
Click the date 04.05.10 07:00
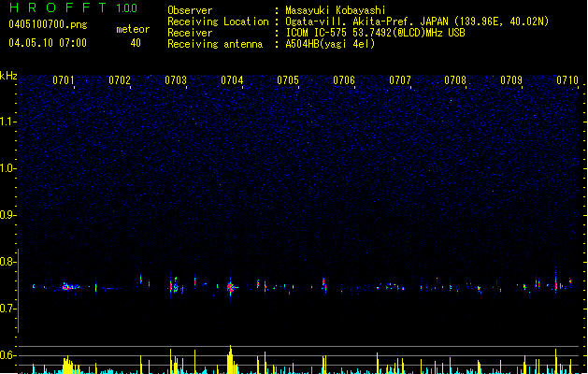(x=48, y=43)
